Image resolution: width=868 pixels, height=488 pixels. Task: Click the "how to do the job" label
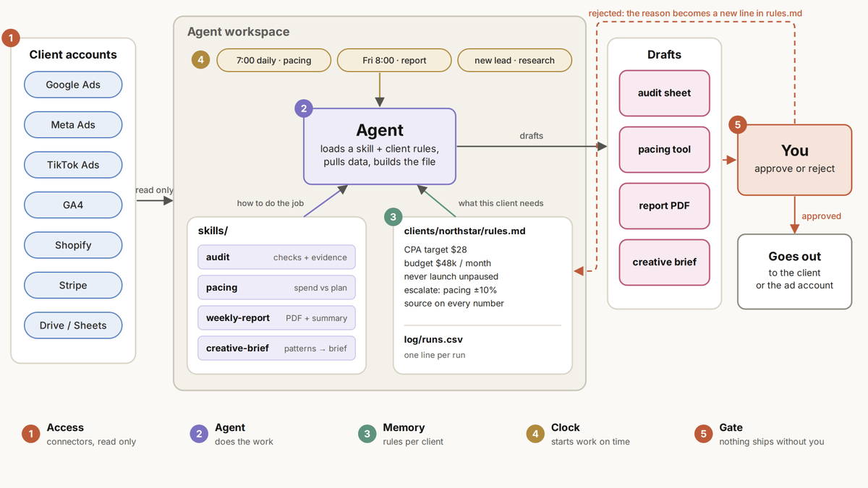tap(271, 203)
